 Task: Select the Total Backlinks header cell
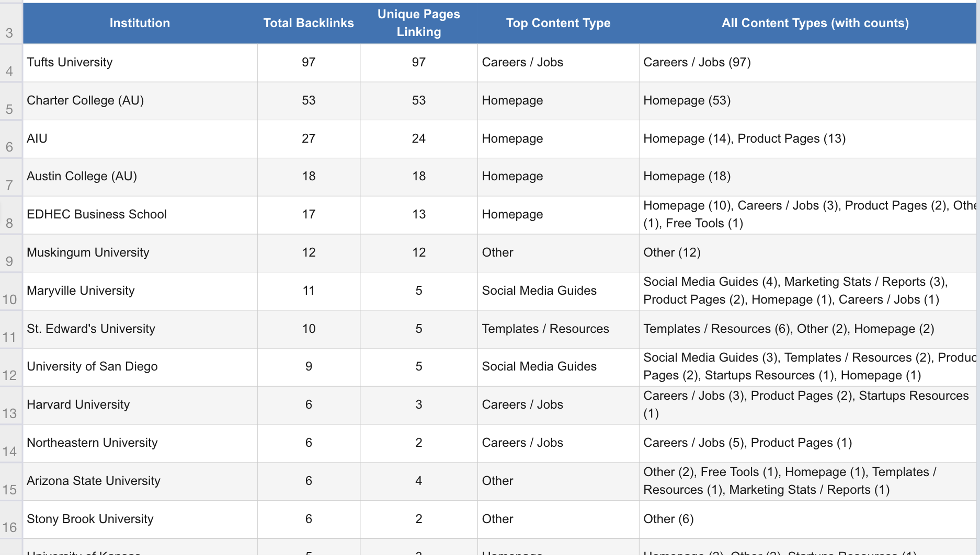pyautogui.click(x=309, y=23)
